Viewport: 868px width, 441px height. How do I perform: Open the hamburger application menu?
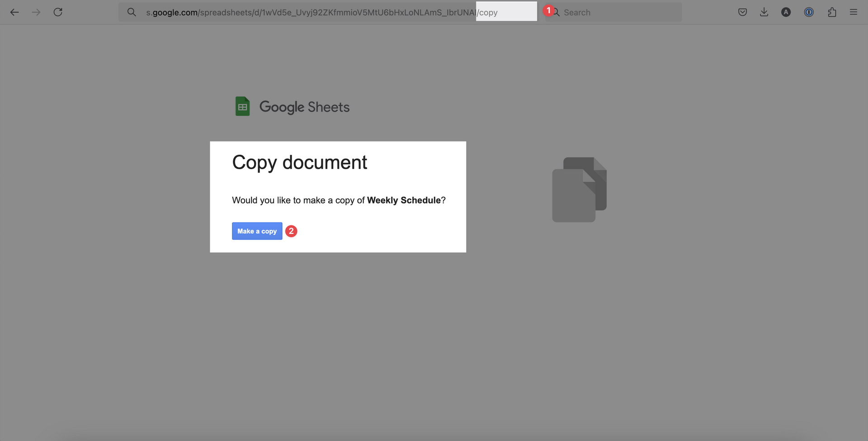(x=854, y=12)
